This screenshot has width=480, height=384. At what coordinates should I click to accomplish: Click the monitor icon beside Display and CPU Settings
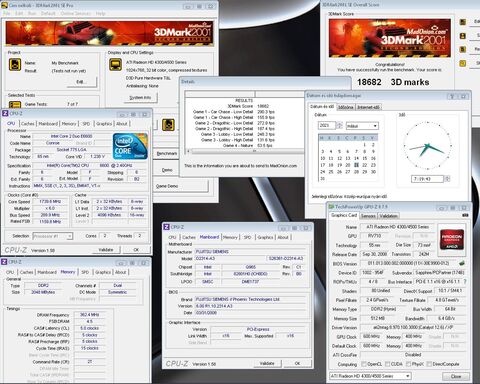pos(115,64)
